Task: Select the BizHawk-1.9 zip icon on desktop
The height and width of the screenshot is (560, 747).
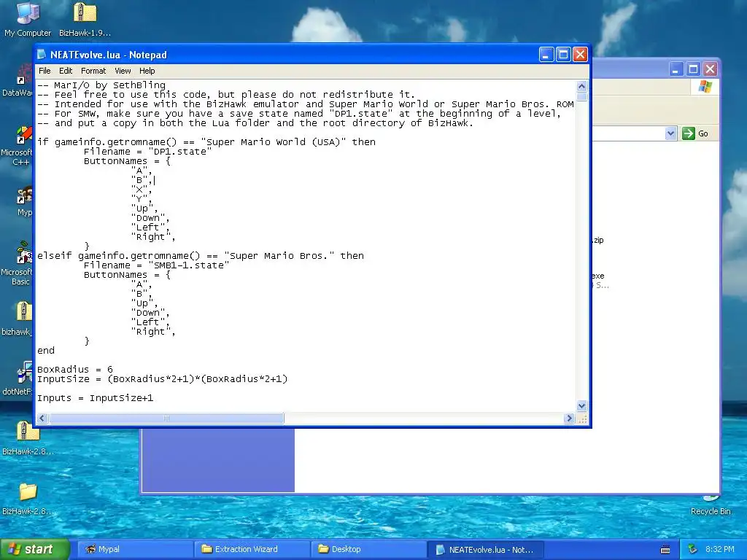Action: click(85, 19)
